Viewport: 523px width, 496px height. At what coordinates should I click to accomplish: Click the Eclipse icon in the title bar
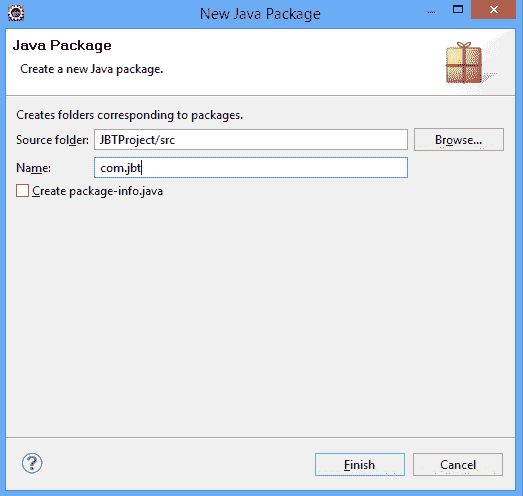click(x=16, y=13)
